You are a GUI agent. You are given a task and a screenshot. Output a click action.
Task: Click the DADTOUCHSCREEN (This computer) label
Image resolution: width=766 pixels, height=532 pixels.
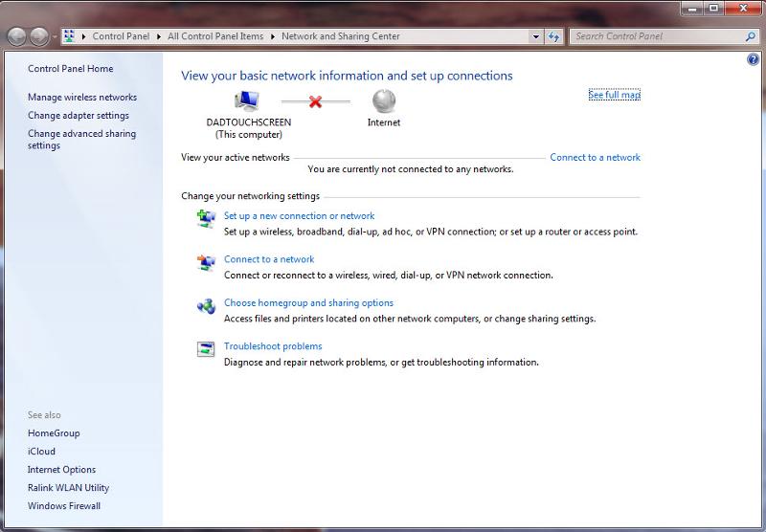click(249, 128)
